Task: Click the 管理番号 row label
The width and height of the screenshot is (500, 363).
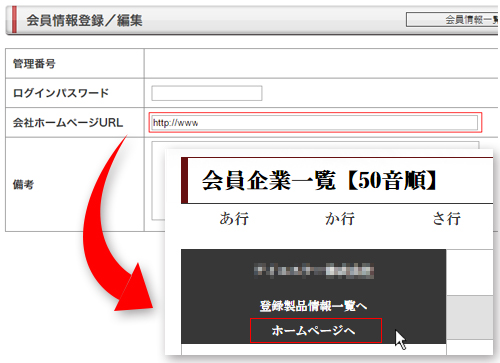Action: click(34, 63)
